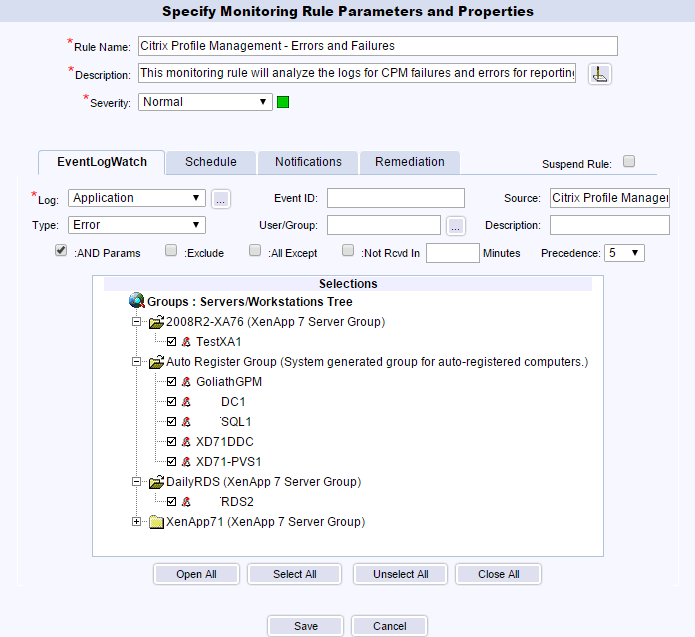Uncheck the GoliathGPM checkbox
The height and width of the screenshot is (637, 695).
click(172, 382)
